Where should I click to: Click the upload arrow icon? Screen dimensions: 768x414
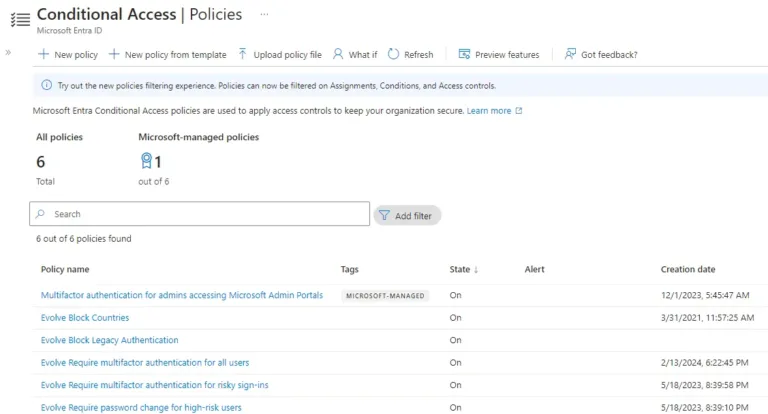pos(242,54)
